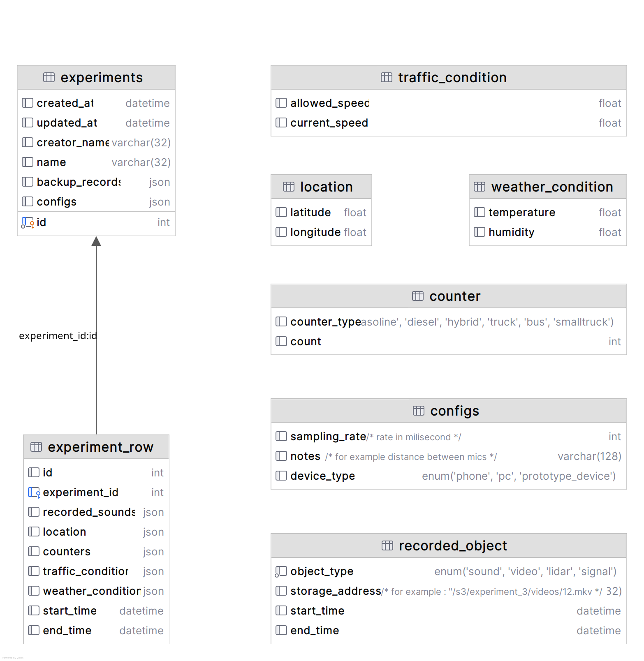Click the configs table grid icon
The width and height of the screenshot is (644, 661).
coord(419,411)
